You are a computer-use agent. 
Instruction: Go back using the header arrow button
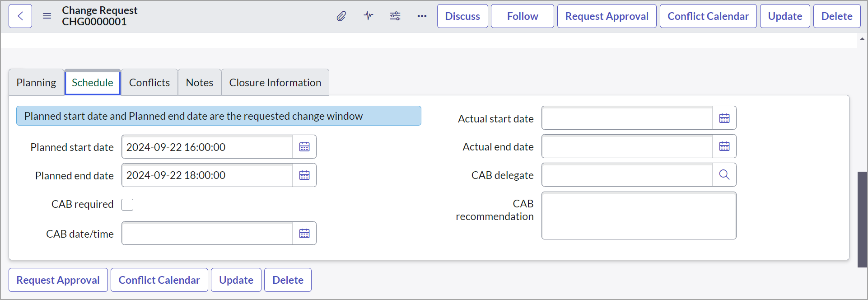(x=20, y=16)
